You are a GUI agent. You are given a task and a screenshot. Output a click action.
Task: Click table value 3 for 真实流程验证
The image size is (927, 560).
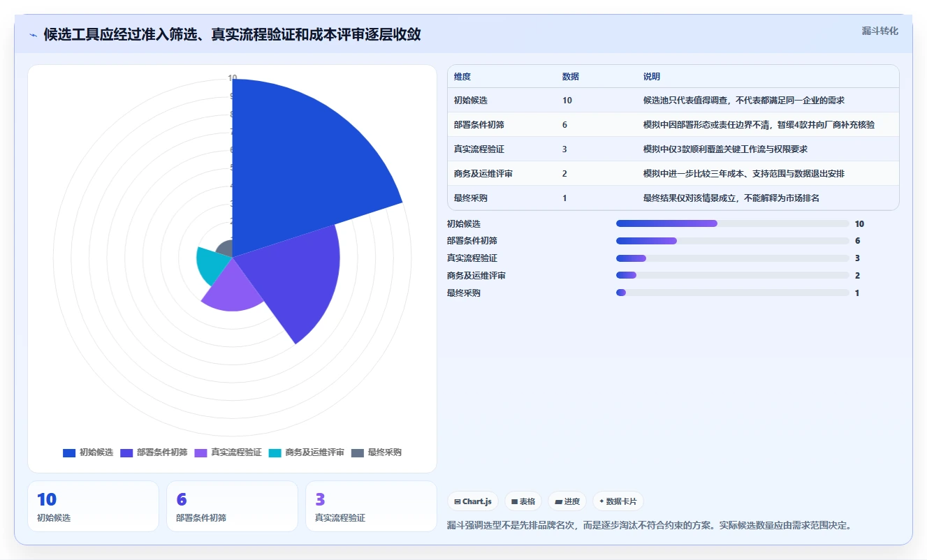coord(564,149)
